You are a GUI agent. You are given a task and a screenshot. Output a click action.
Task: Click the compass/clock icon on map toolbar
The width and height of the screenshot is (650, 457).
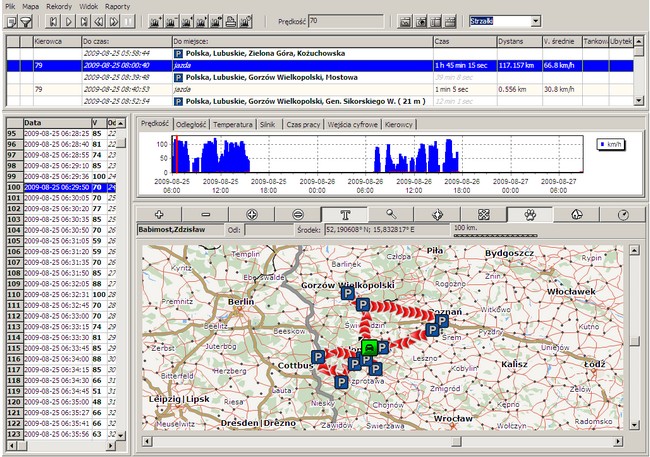coord(622,214)
